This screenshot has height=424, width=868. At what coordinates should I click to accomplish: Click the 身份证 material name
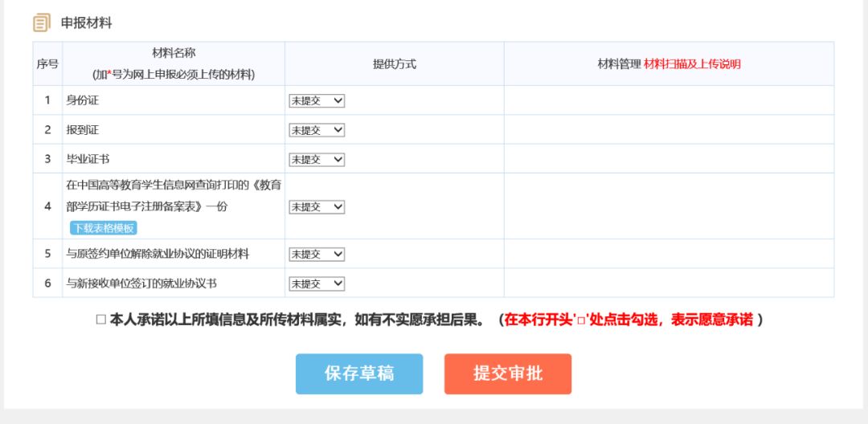pyautogui.click(x=83, y=100)
